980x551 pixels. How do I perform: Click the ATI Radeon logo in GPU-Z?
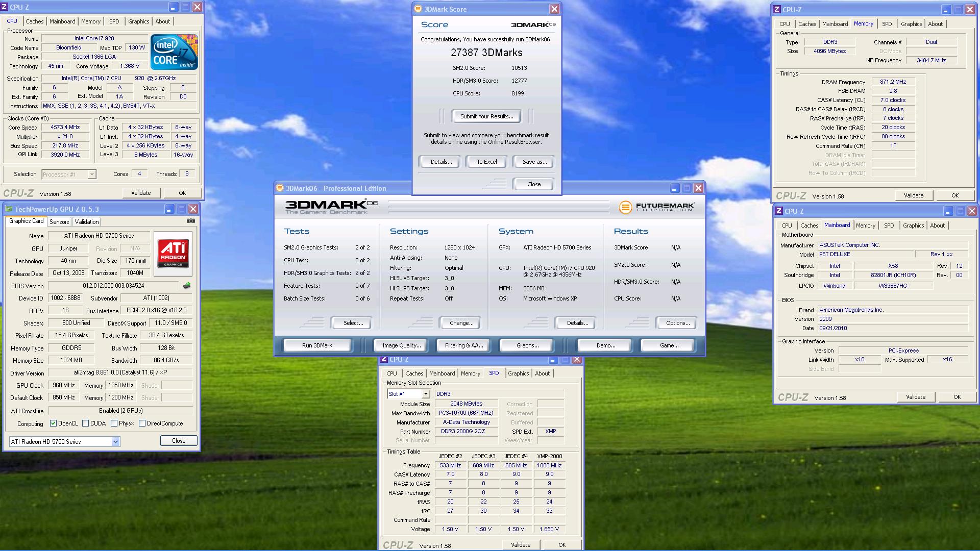pos(173,254)
